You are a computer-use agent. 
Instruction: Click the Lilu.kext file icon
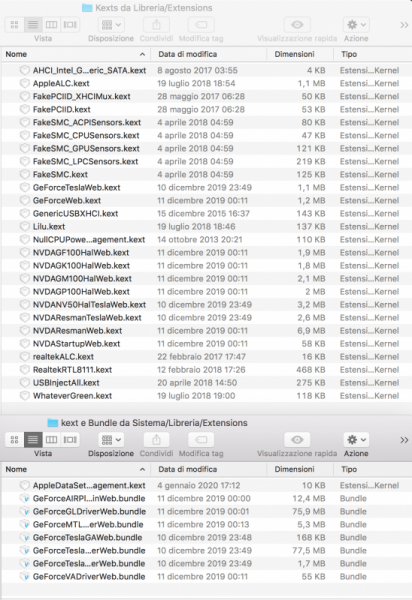(25, 227)
